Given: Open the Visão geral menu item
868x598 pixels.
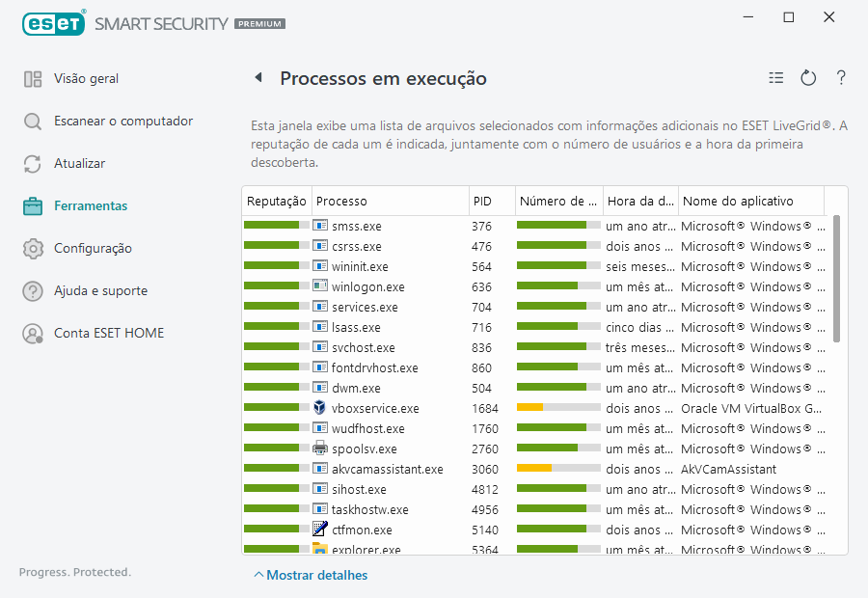Looking at the screenshot, I should (x=86, y=79).
